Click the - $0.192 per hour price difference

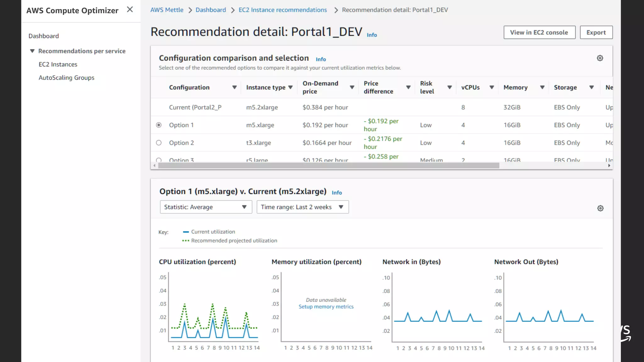[x=381, y=125]
